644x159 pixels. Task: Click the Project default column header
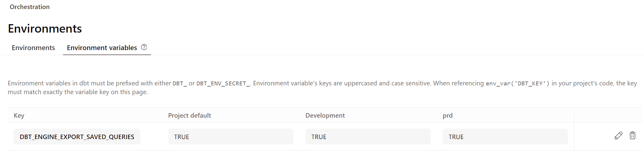click(x=189, y=115)
